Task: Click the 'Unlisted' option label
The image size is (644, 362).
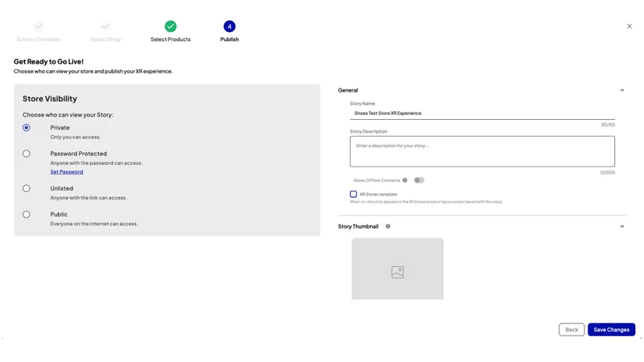Action: click(62, 188)
